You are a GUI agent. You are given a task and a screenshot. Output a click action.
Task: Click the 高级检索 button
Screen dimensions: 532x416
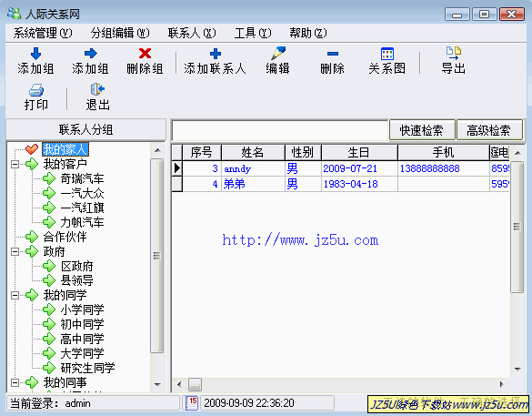coord(489,130)
